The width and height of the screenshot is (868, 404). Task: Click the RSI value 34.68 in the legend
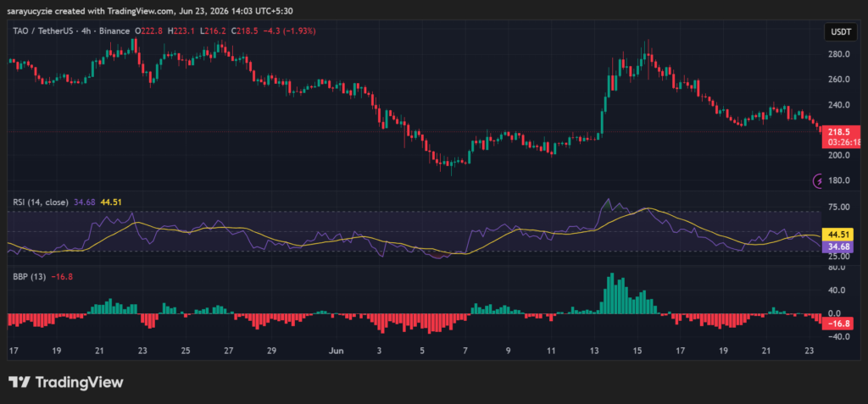pos(84,202)
